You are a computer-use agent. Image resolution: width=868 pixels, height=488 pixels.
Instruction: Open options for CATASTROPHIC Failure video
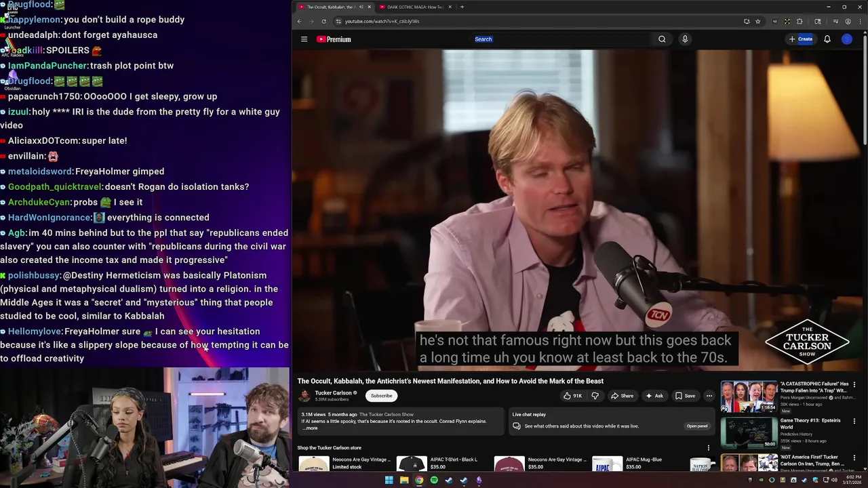[854, 384]
